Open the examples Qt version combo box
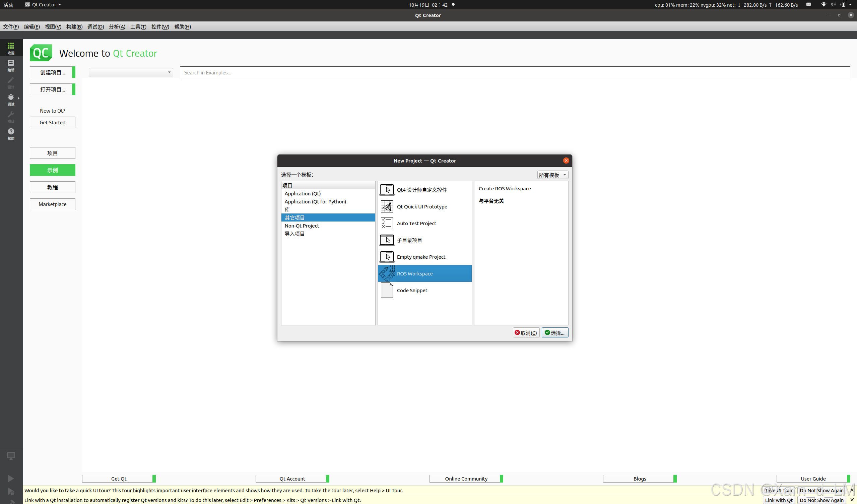This screenshot has width=857, height=504. [131, 72]
